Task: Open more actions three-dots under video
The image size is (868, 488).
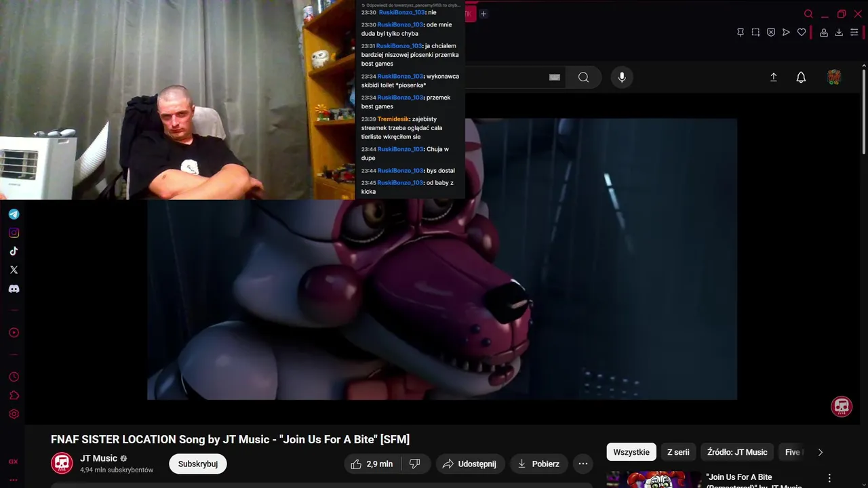Action: (583, 464)
